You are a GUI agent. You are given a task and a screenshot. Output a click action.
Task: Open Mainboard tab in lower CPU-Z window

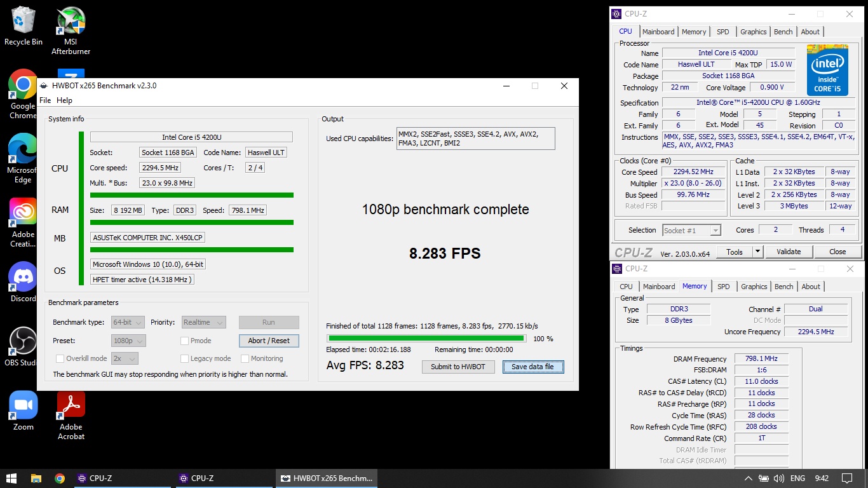click(659, 287)
